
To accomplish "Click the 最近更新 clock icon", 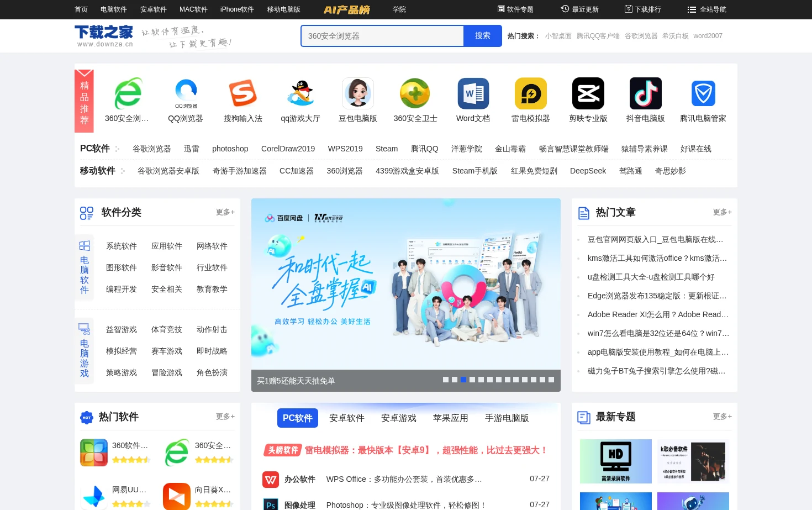I will click(x=565, y=9).
